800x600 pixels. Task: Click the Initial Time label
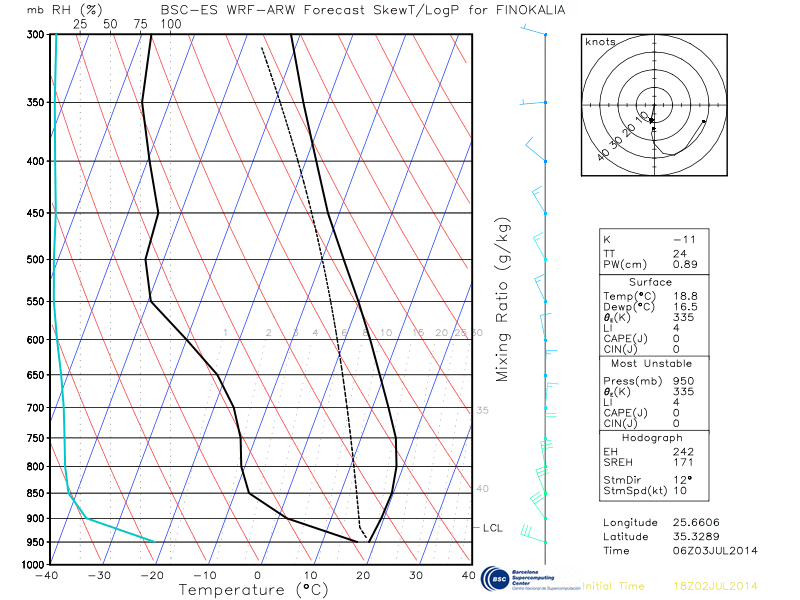click(614, 586)
